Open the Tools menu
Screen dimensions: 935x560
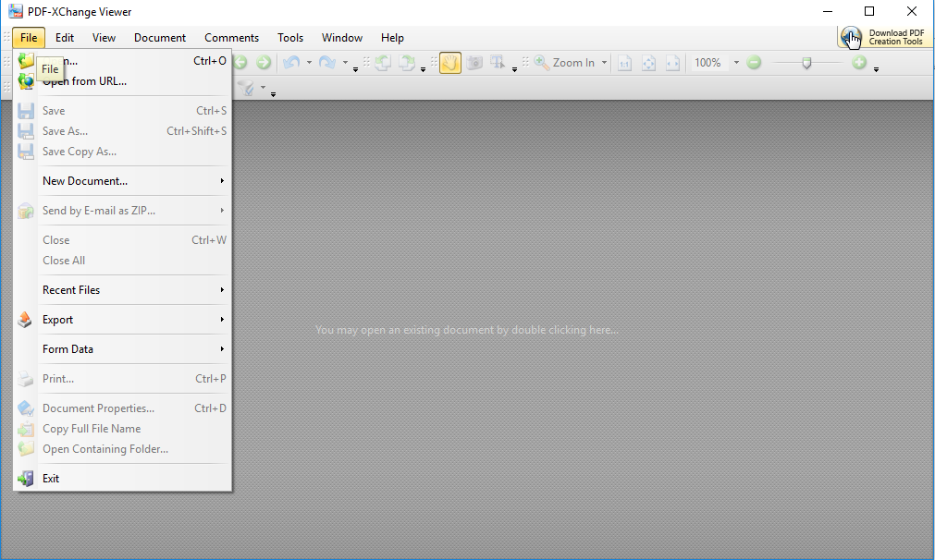tap(290, 38)
